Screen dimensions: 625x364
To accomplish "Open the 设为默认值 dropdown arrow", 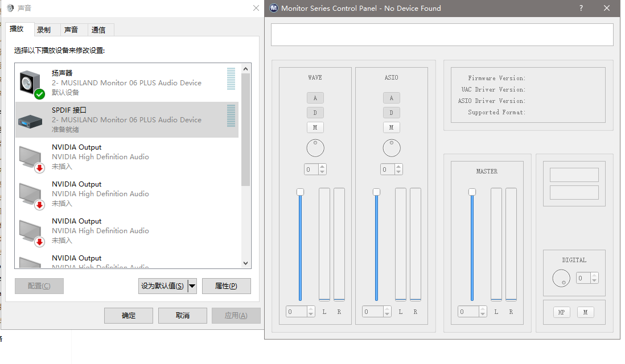I will [x=192, y=286].
